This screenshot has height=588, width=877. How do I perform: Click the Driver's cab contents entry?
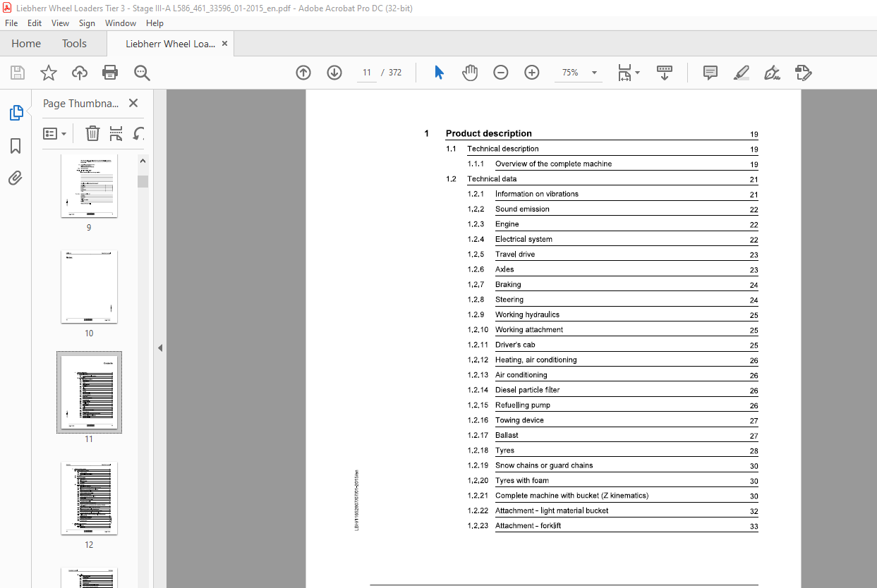pos(515,345)
